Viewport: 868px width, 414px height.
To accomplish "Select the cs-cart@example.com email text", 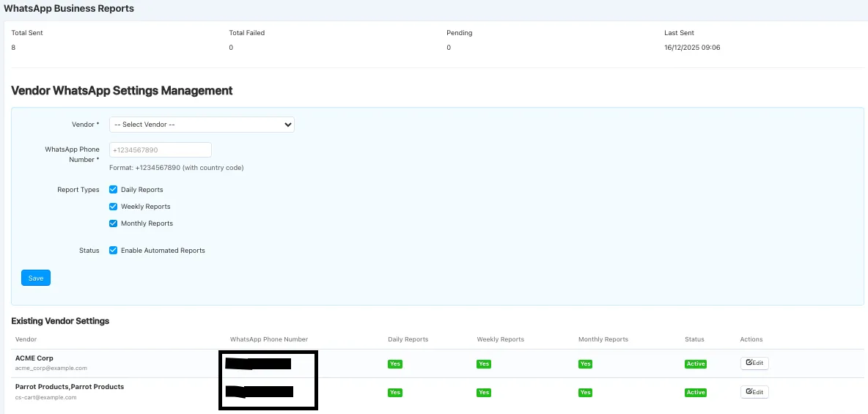I will tap(45, 397).
